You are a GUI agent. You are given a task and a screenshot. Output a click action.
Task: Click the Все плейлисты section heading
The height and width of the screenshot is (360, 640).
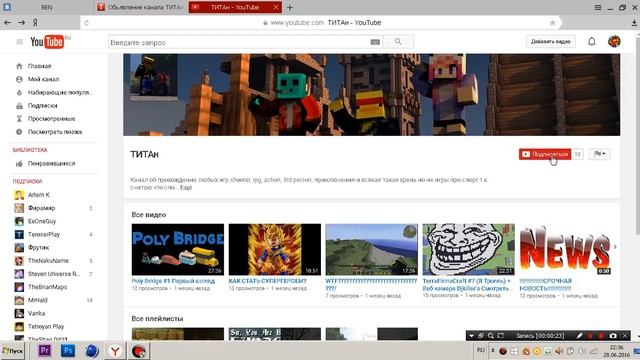coord(157,318)
